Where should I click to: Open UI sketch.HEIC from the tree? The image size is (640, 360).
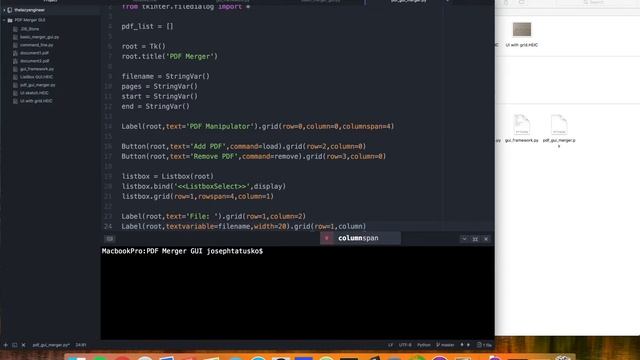point(34,93)
